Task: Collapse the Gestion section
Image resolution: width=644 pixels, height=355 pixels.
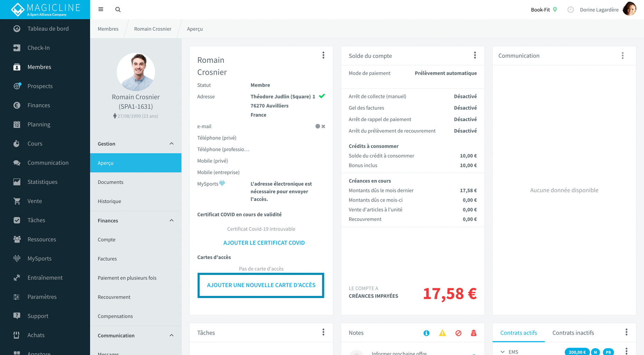Action: coord(172,144)
